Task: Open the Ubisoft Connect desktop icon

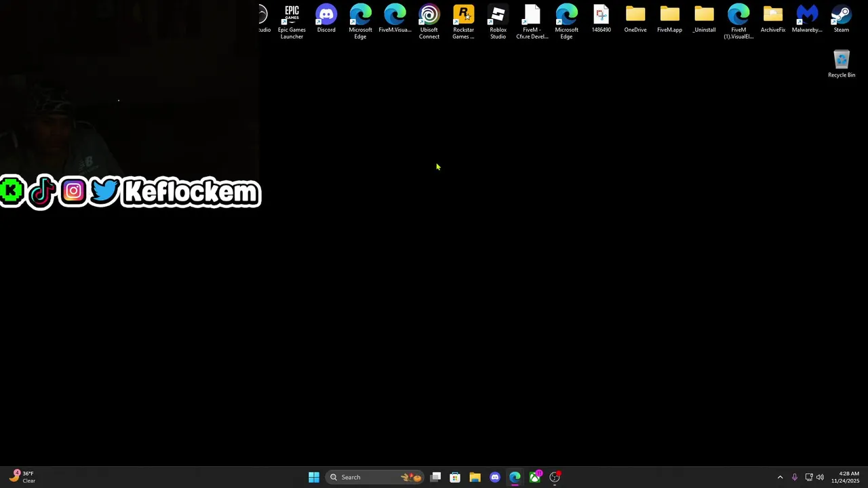Action: point(429,22)
